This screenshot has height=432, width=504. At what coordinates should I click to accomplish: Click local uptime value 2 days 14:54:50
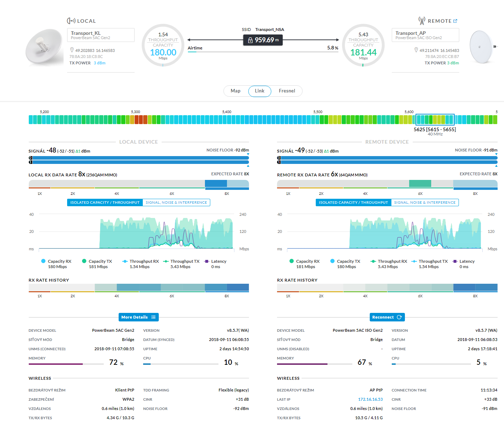234,349
